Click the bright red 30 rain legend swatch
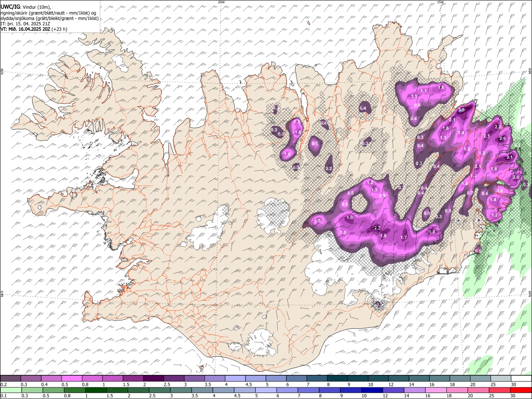Screen dimensions: 532x399 pyautogui.click(x=521, y=390)
